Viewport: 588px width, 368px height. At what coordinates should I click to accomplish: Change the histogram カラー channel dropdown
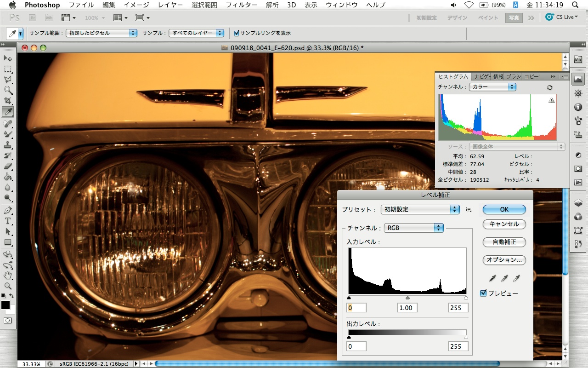pyautogui.click(x=492, y=87)
